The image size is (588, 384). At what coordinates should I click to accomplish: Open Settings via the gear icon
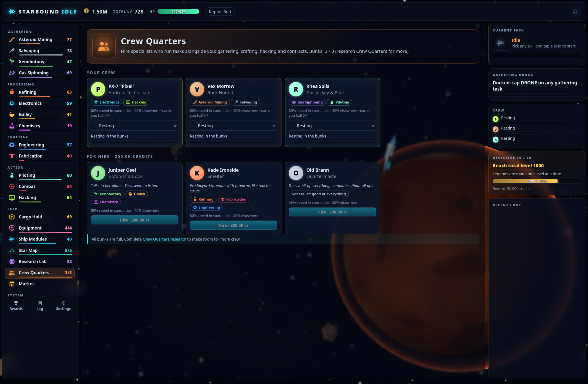[64, 303]
